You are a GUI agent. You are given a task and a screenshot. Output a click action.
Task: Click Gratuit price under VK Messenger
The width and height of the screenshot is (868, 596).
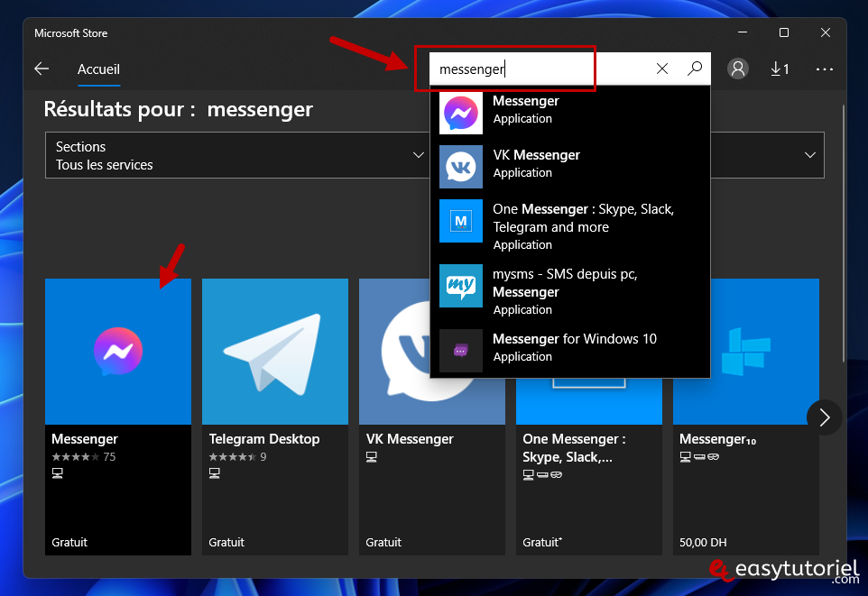click(383, 542)
